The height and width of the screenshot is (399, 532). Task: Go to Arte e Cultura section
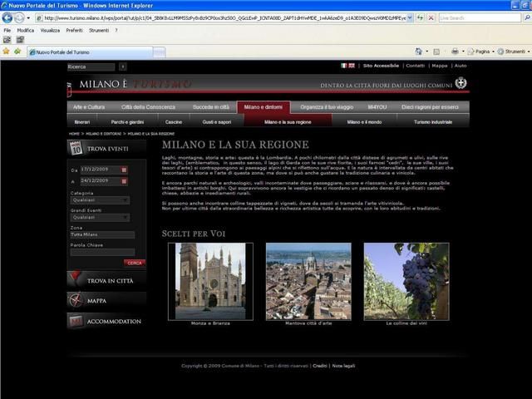point(89,107)
